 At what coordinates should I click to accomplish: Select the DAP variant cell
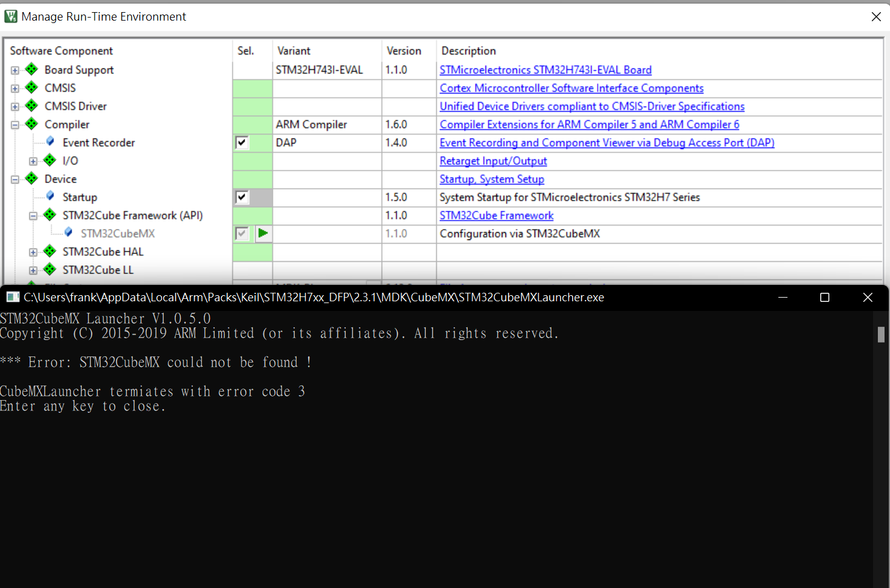point(327,142)
